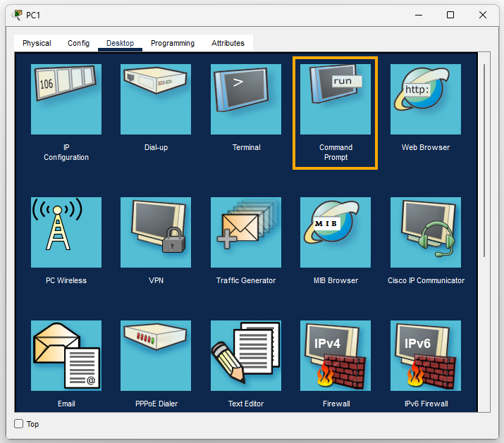Enable the Top checkbox
The width and height of the screenshot is (504, 443).
pos(18,424)
